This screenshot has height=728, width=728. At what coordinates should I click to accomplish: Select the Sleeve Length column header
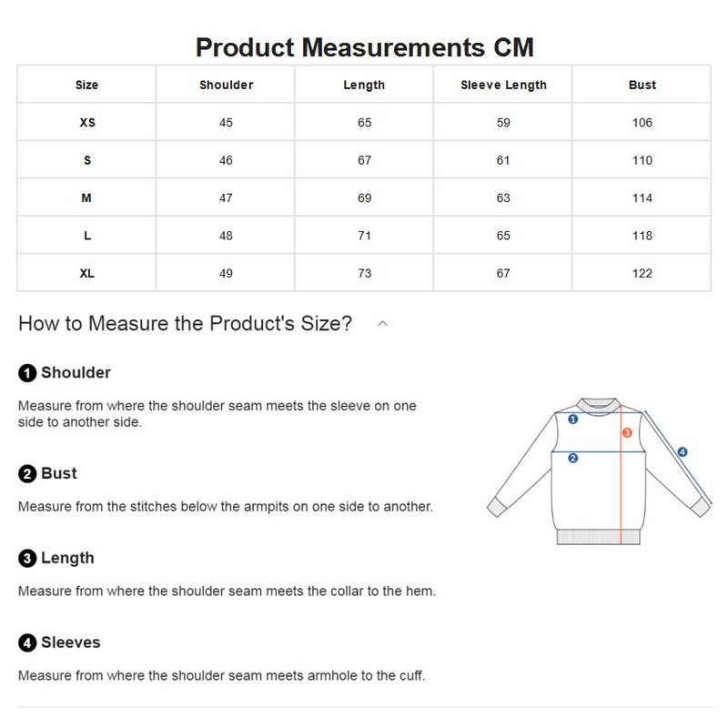pyautogui.click(x=503, y=85)
